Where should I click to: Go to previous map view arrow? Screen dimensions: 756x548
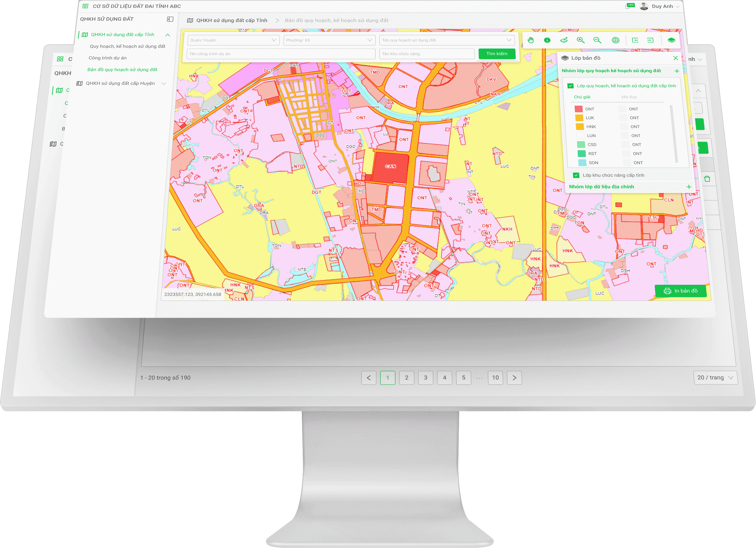pyautogui.click(x=635, y=40)
